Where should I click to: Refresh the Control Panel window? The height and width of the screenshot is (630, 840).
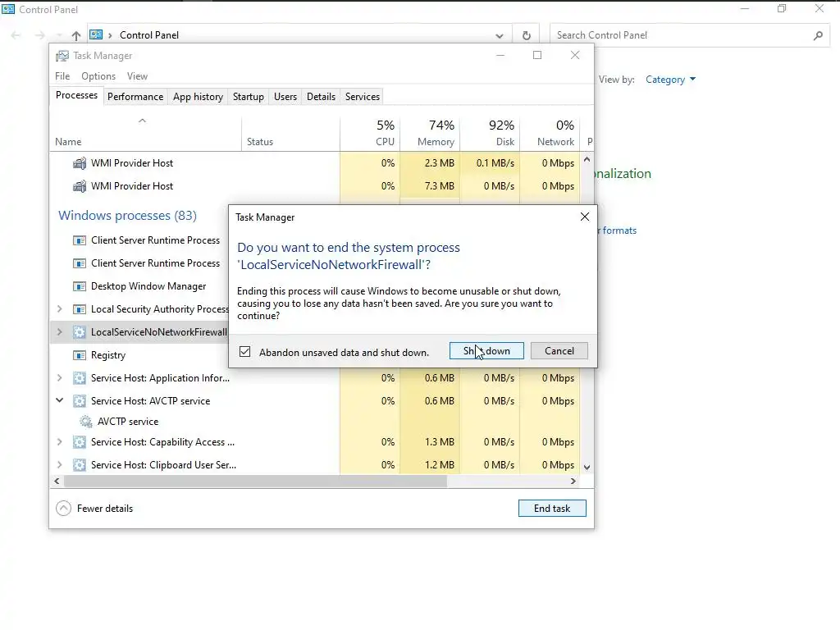[526, 35]
